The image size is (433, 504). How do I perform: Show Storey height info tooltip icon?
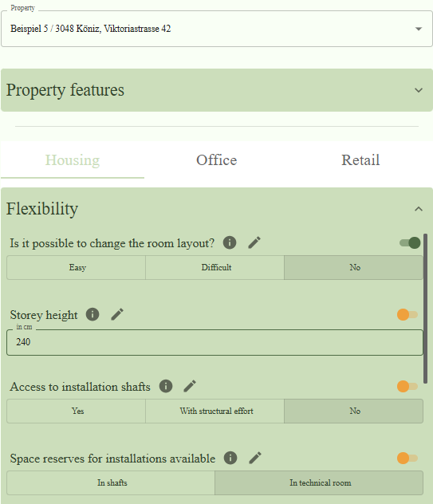click(x=93, y=314)
